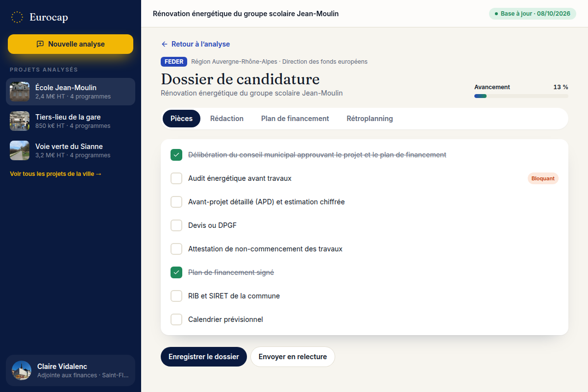Viewport: 588px width, 392px height.
Task: Click the Eurocap star-circle logo
Action: (x=17, y=17)
